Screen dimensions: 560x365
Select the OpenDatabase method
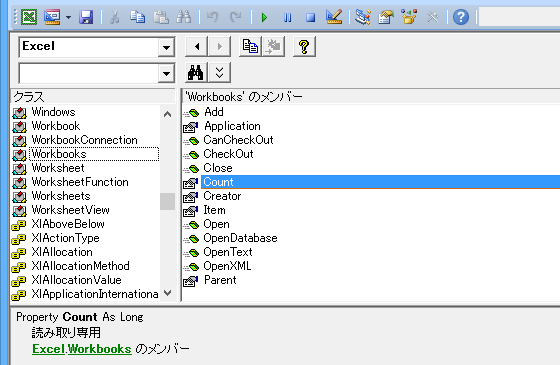tap(240, 238)
